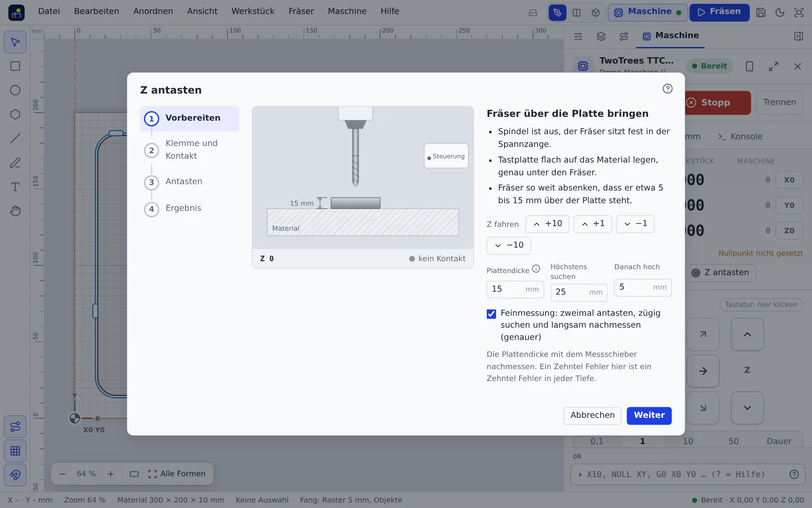This screenshot has width=812, height=508.
Task: Select the polygon shape tool
Action: [x=15, y=114]
